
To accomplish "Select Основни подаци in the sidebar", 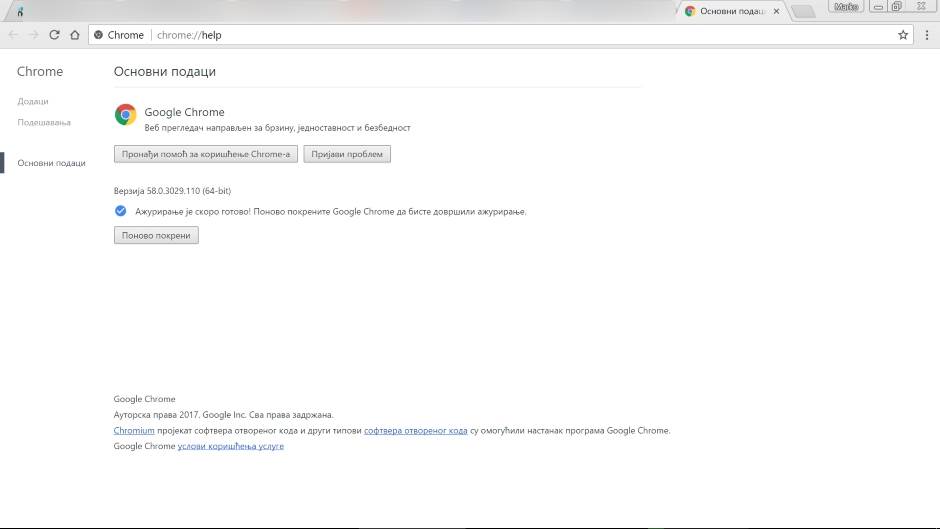I will click(51, 163).
